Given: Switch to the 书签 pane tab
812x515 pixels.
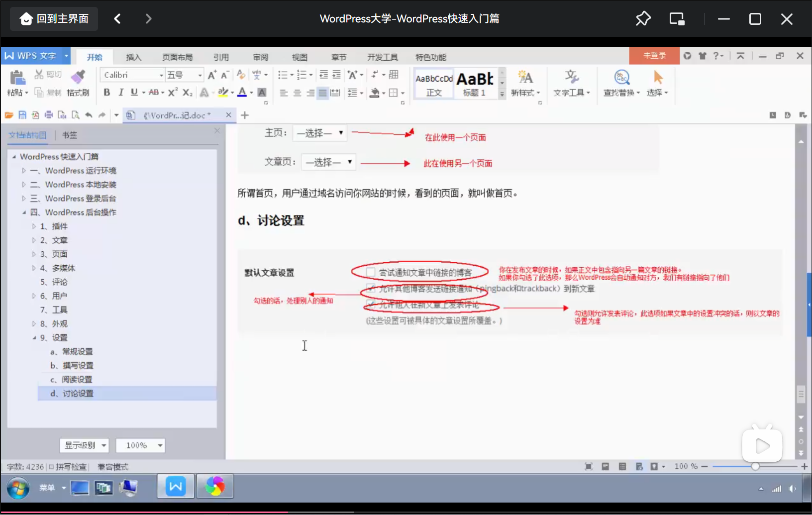Looking at the screenshot, I should [70, 135].
